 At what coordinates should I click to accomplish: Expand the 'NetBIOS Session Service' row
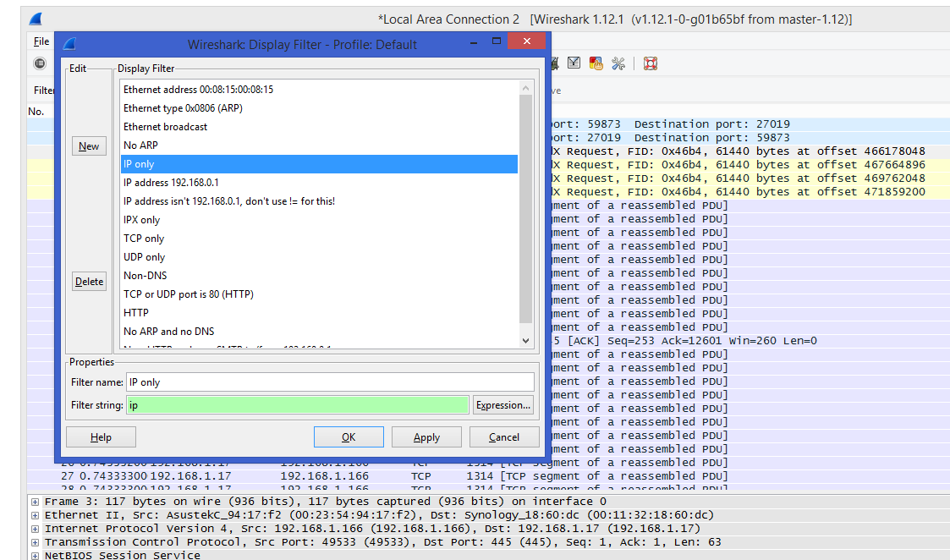pos(36,556)
